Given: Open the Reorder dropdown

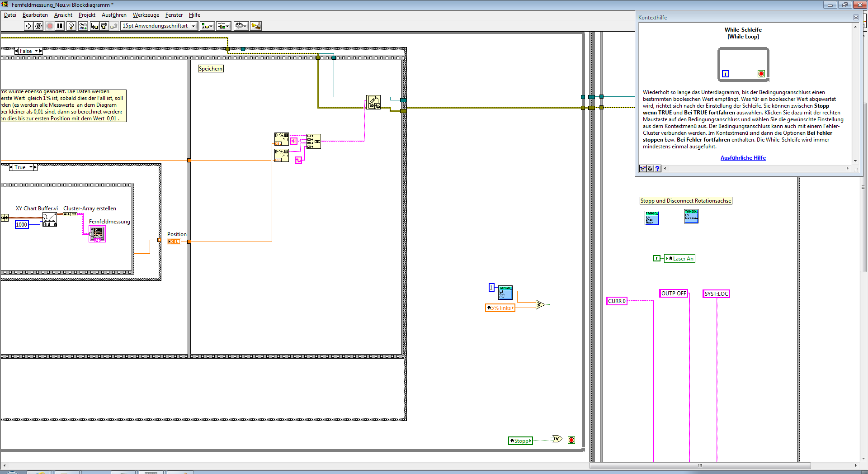Looking at the screenshot, I should click(x=241, y=26).
